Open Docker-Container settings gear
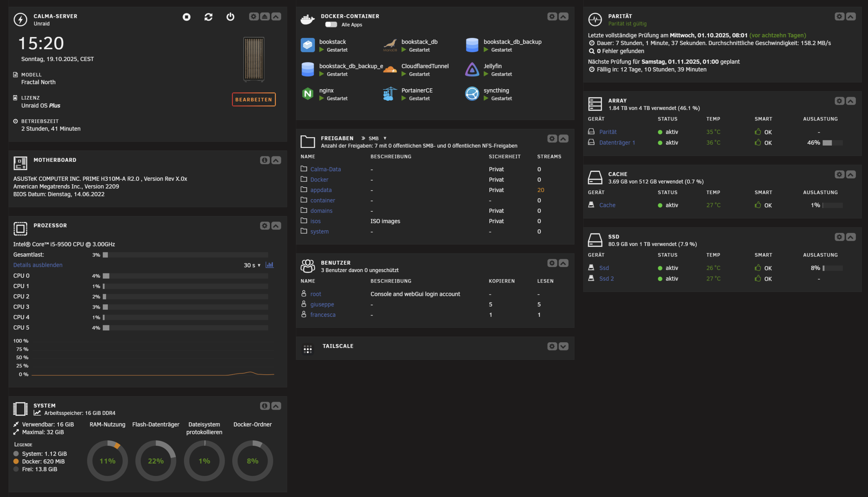 click(x=552, y=16)
